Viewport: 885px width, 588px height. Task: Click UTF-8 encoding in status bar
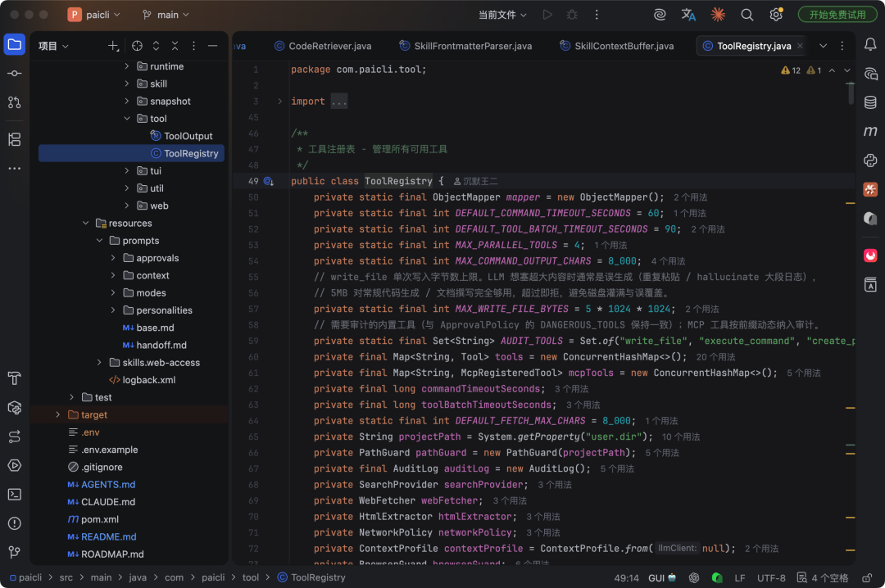(771, 578)
